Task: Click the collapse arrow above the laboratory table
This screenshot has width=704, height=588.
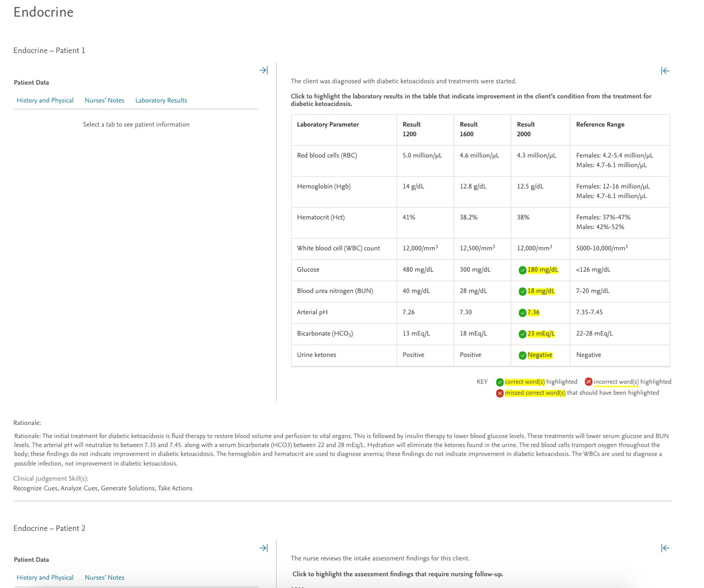Action: click(x=665, y=71)
